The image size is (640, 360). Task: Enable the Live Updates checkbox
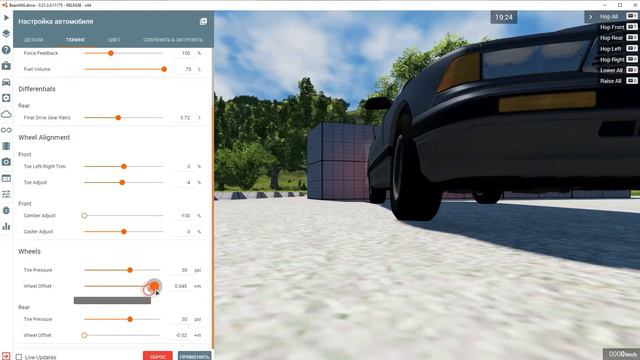19,357
